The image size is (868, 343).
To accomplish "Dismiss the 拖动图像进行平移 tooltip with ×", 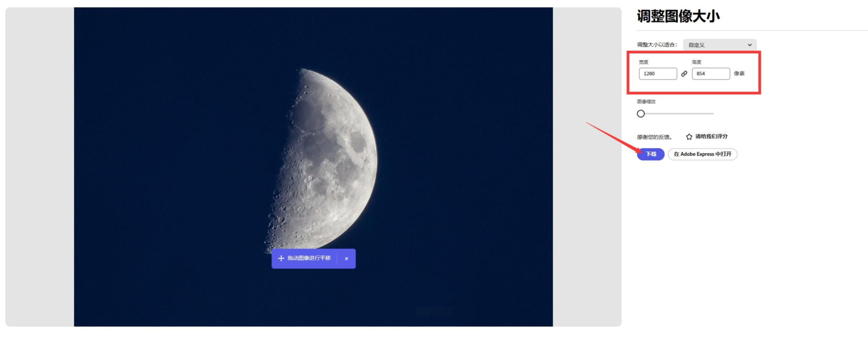I will 346,259.
